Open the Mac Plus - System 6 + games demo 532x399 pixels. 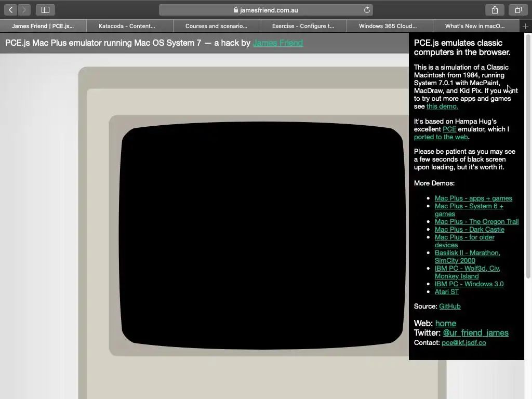click(x=469, y=210)
